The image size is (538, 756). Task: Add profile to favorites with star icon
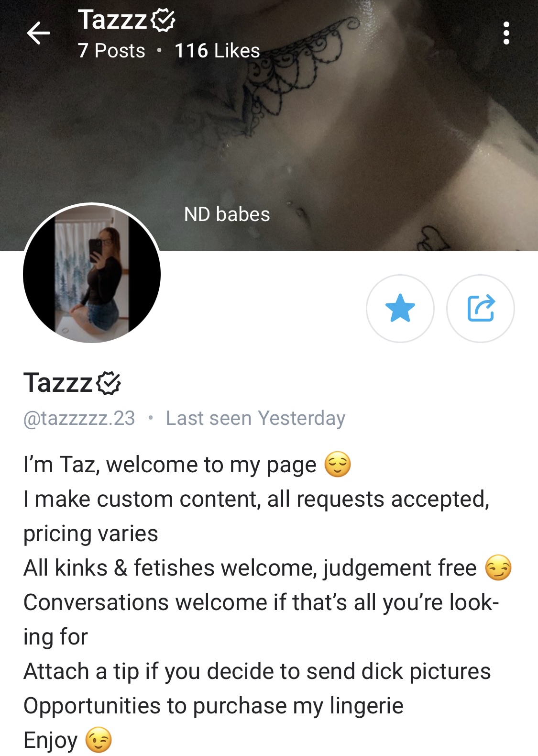click(400, 309)
